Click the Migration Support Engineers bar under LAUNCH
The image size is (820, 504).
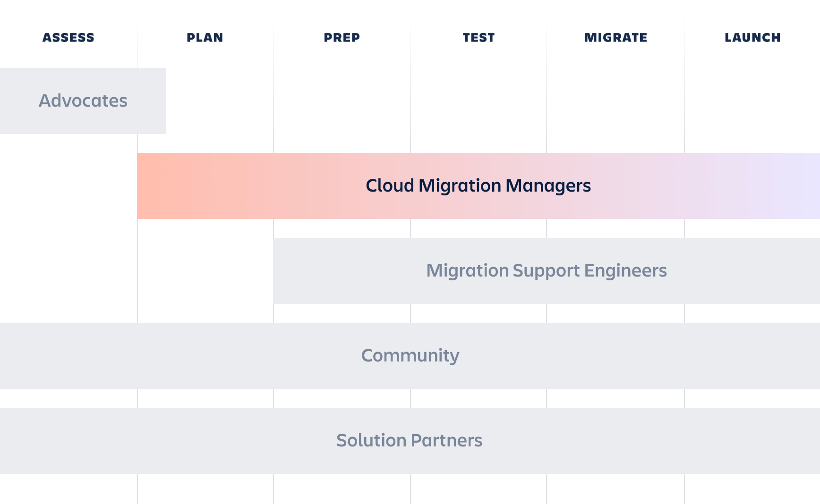coord(752,271)
